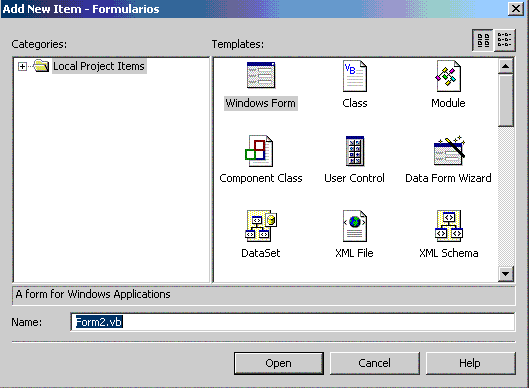
Task: Click the Open button
Action: click(279, 363)
